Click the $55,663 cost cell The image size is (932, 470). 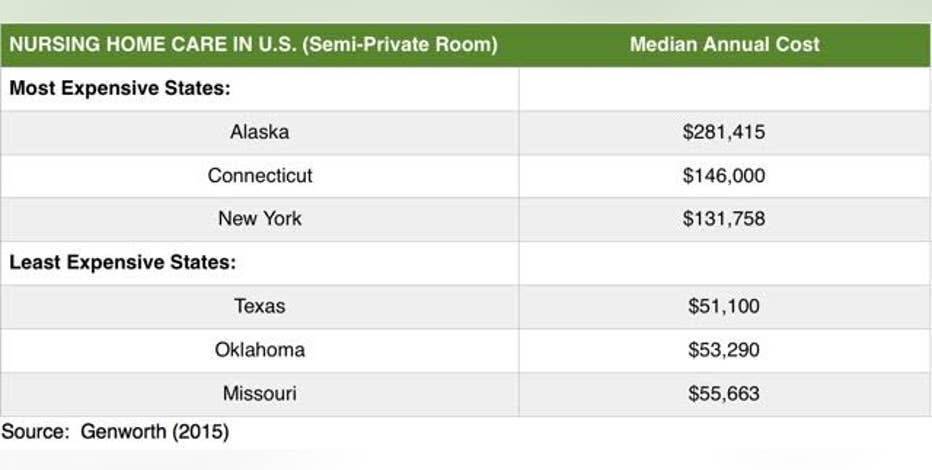point(724,393)
